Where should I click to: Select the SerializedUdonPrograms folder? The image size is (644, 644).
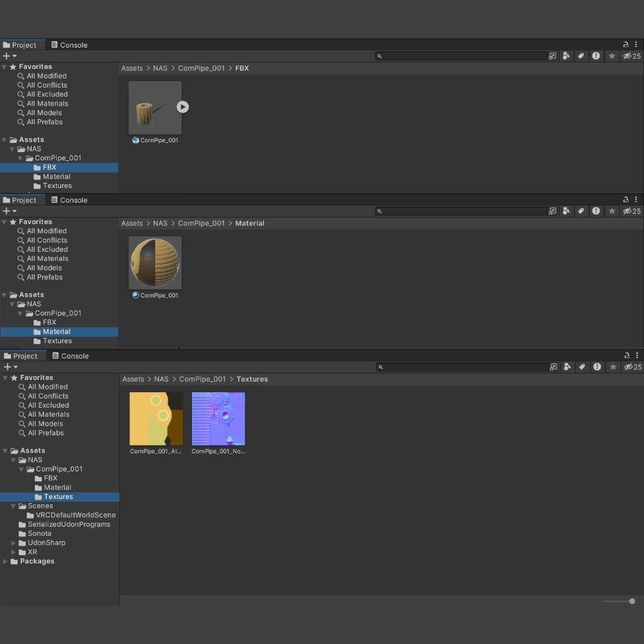click(x=69, y=524)
